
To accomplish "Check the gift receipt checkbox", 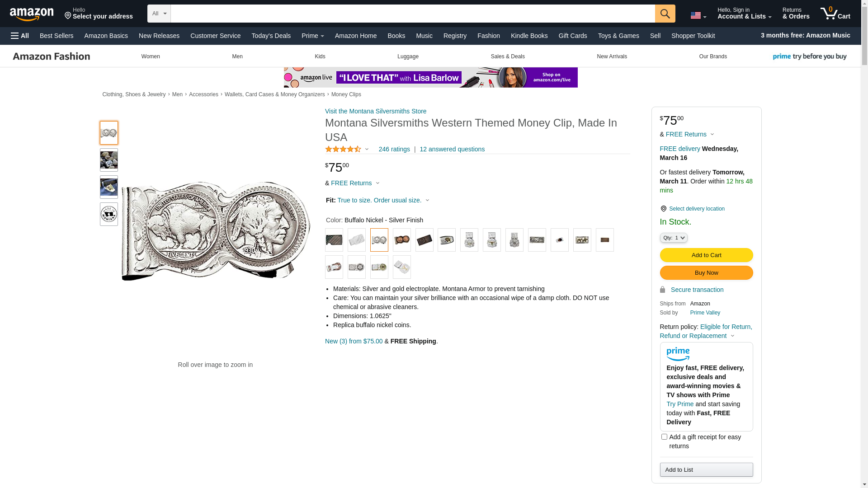I will pyautogui.click(x=664, y=437).
